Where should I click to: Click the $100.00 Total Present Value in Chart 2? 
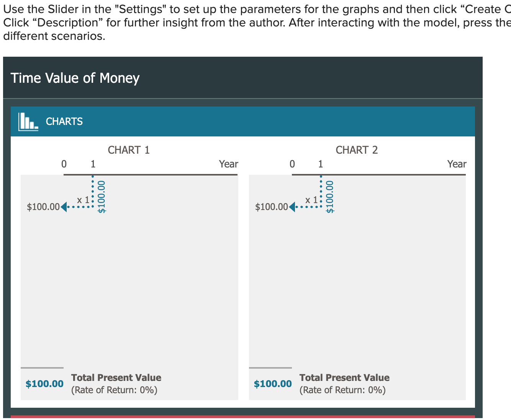(x=272, y=383)
